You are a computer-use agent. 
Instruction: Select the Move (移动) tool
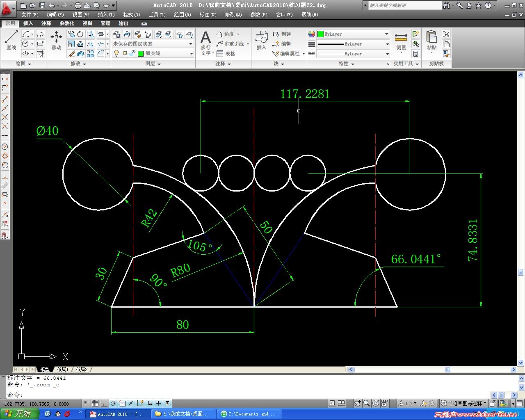coord(56,40)
